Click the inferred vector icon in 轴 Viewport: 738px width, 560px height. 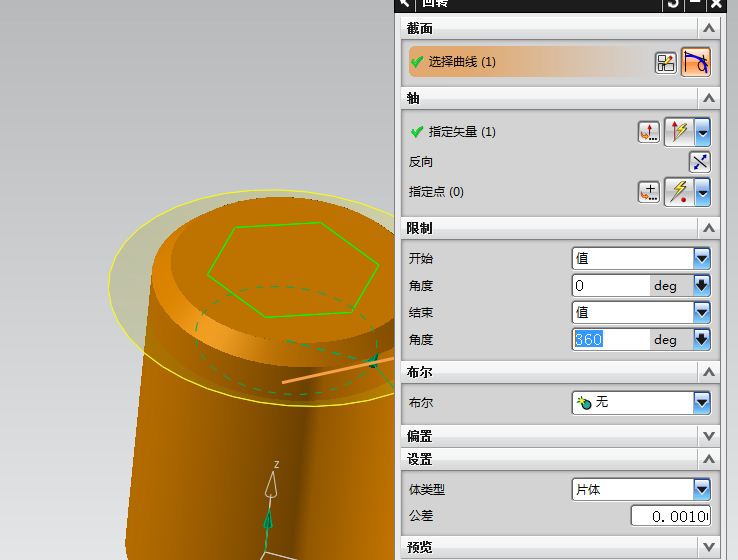pyautogui.click(x=679, y=132)
